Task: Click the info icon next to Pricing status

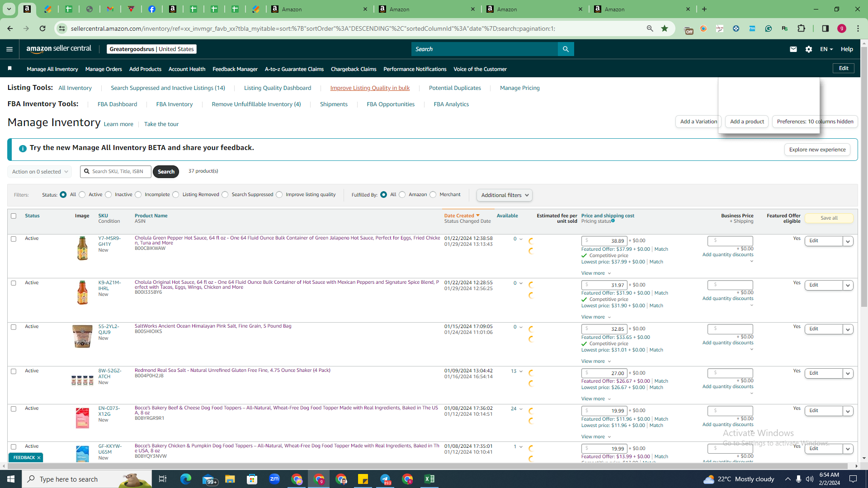Action: coord(613,221)
